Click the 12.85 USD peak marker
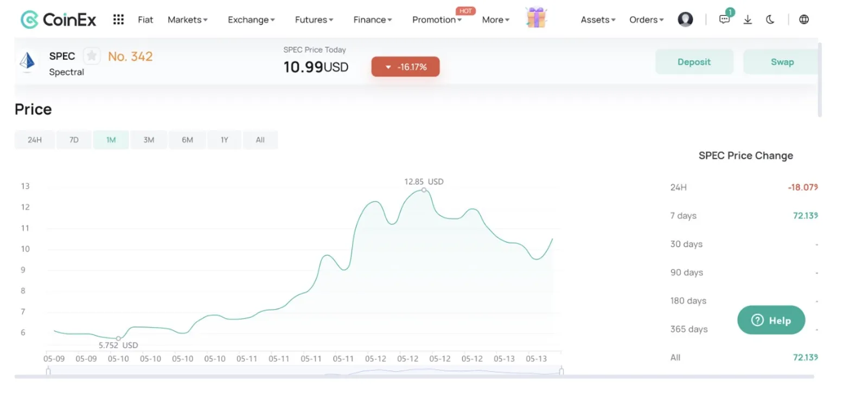Image resolution: width=868 pixels, height=393 pixels. 424,190
